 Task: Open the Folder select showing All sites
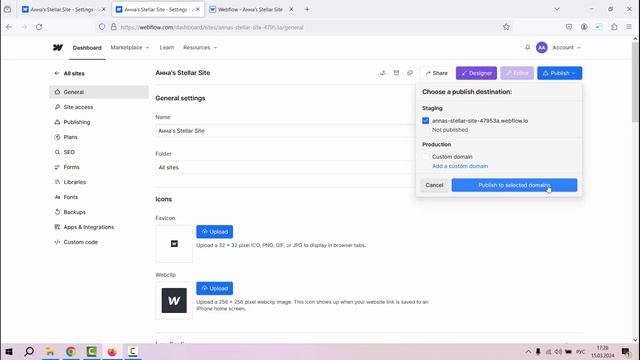[285, 167]
